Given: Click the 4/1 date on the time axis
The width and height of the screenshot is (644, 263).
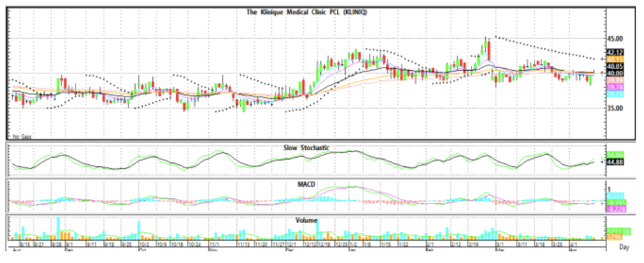Looking at the screenshot, I should pos(574,244).
